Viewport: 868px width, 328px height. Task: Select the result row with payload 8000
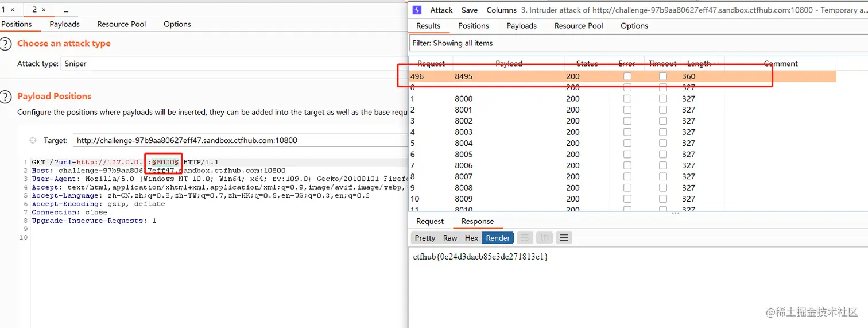pos(623,99)
